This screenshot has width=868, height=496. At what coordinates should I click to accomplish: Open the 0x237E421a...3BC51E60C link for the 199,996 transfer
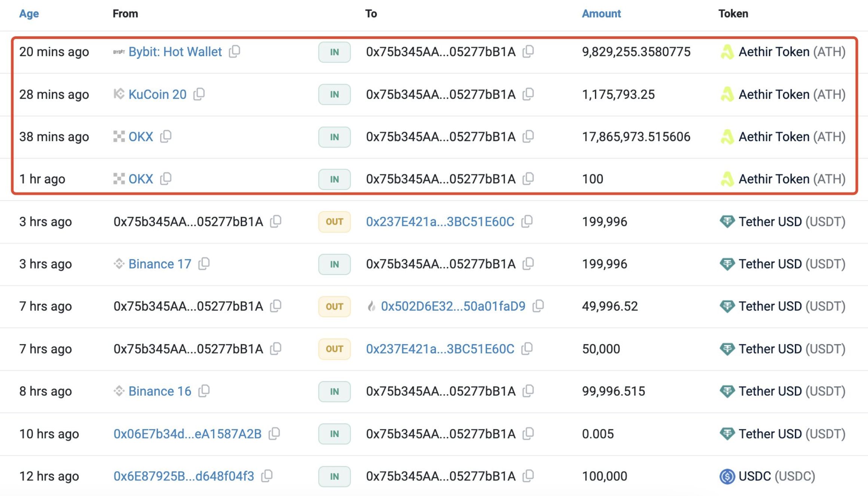pos(440,221)
